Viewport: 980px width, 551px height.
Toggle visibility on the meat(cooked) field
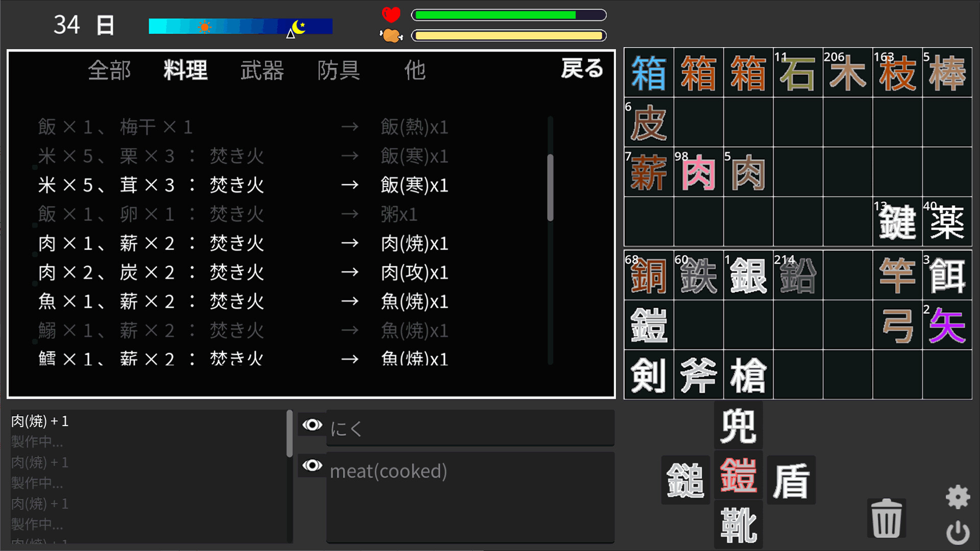click(x=312, y=466)
